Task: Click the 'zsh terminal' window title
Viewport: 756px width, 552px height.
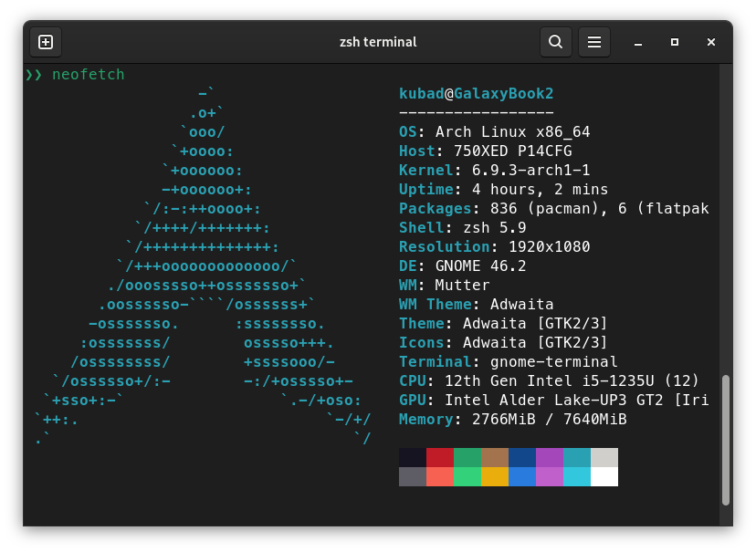Action: pos(378,42)
